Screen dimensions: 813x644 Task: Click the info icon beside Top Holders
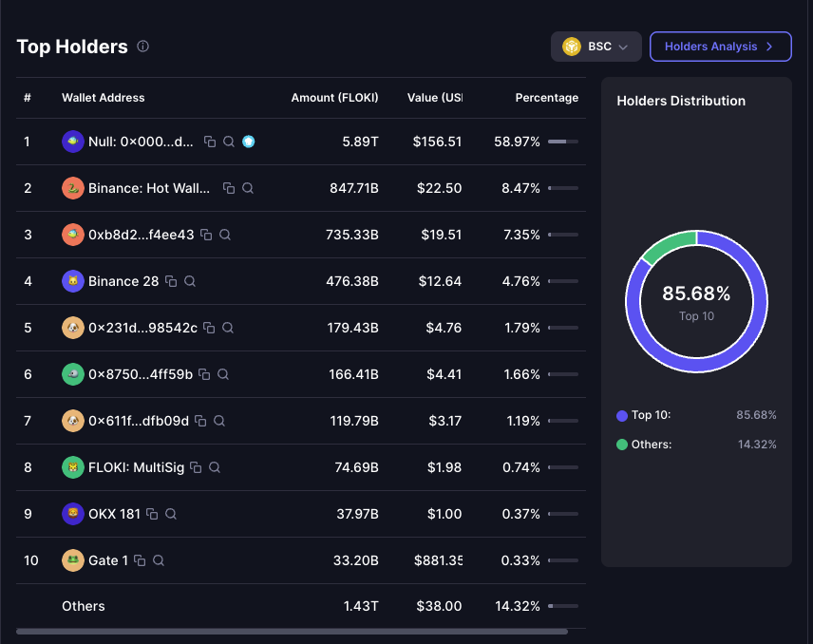click(142, 47)
